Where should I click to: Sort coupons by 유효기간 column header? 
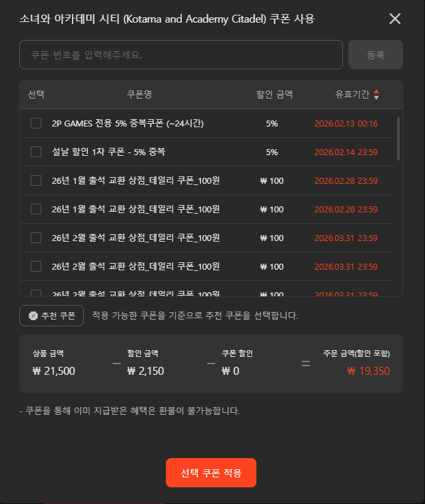point(352,95)
